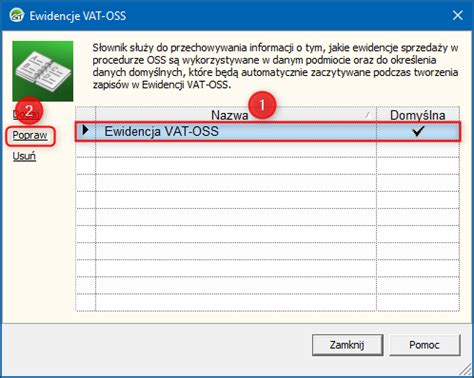Click the green dictionary book icon
Viewport: 474px width, 378px height.
43,71
